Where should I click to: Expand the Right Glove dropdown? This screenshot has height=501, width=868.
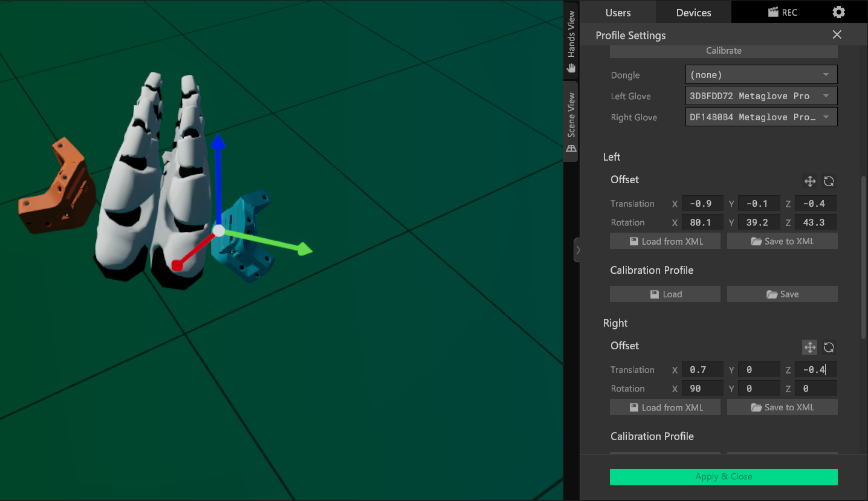click(x=761, y=117)
